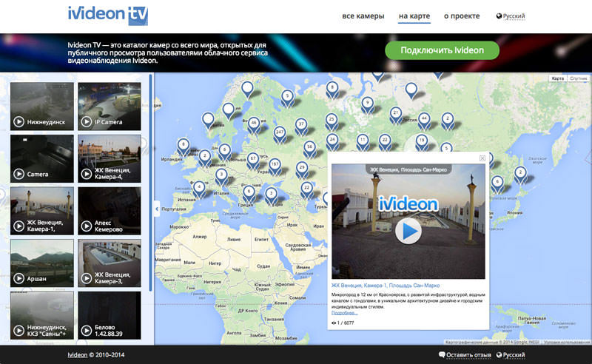Open the map cluster marker labeled 29
This screenshot has height=364, width=592.
[x=302, y=169]
